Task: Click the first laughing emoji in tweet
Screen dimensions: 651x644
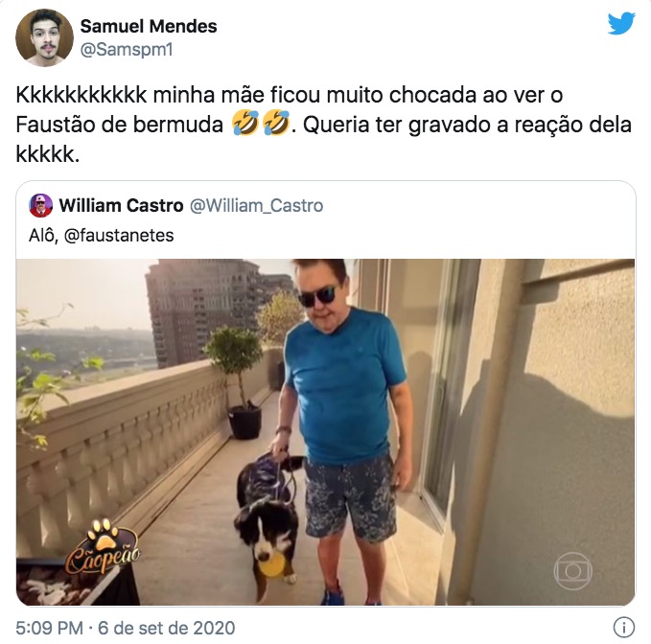Action: 245,124
